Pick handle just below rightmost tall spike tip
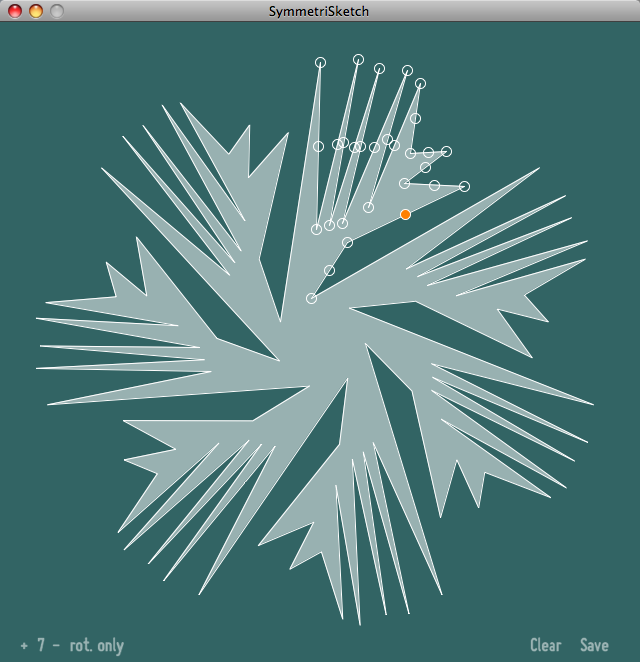The image size is (640, 662). (x=415, y=118)
